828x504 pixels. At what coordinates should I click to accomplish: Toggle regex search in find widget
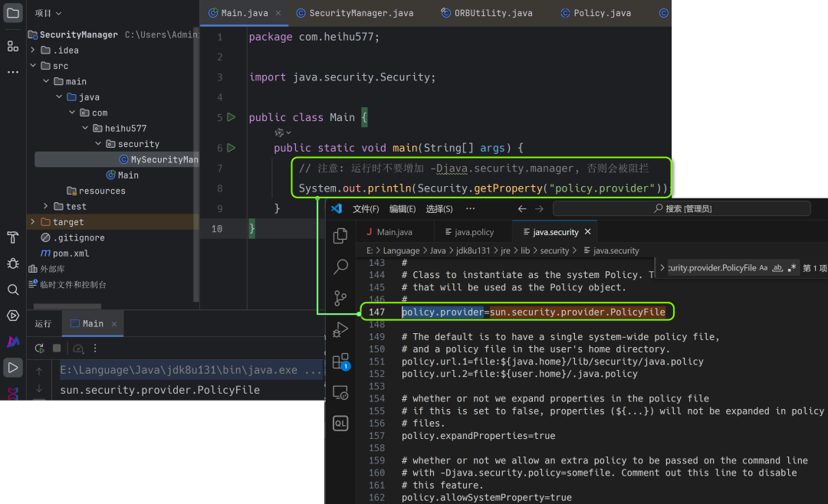click(791, 268)
